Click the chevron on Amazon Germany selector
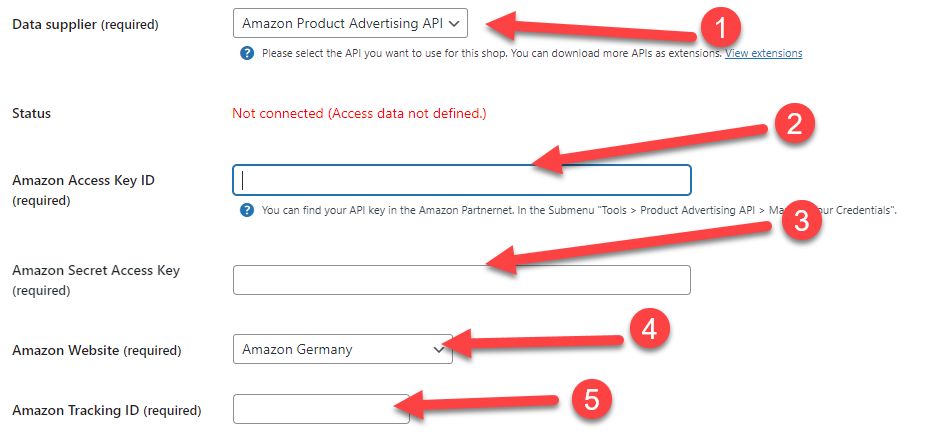The width and height of the screenshot is (930, 445). point(438,350)
